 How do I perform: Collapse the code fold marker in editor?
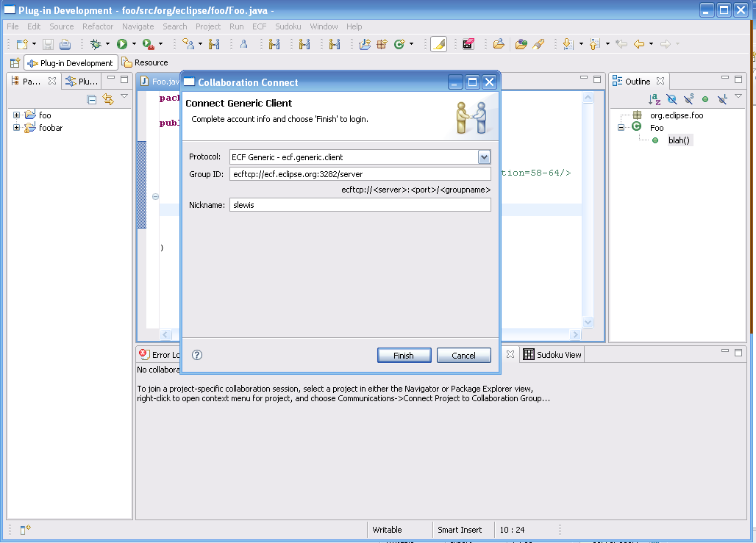tap(155, 196)
